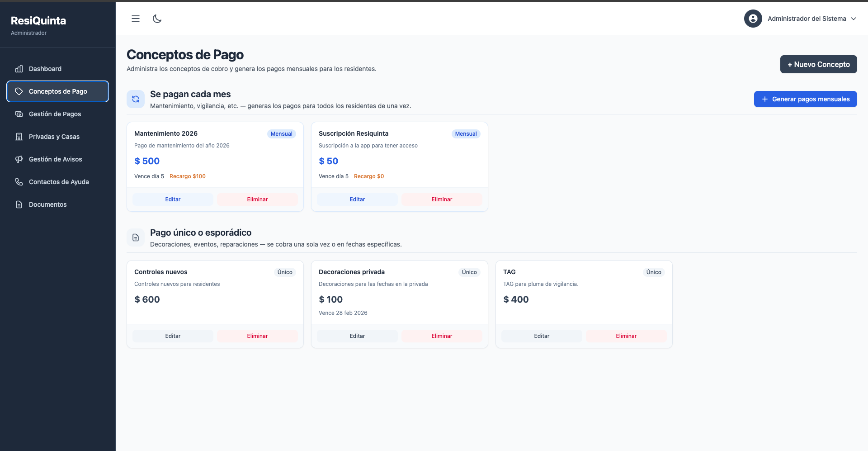This screenshot has width=868, height=451.
Task: Click the ResiQuinta logo title
Action: pos(38,21)
